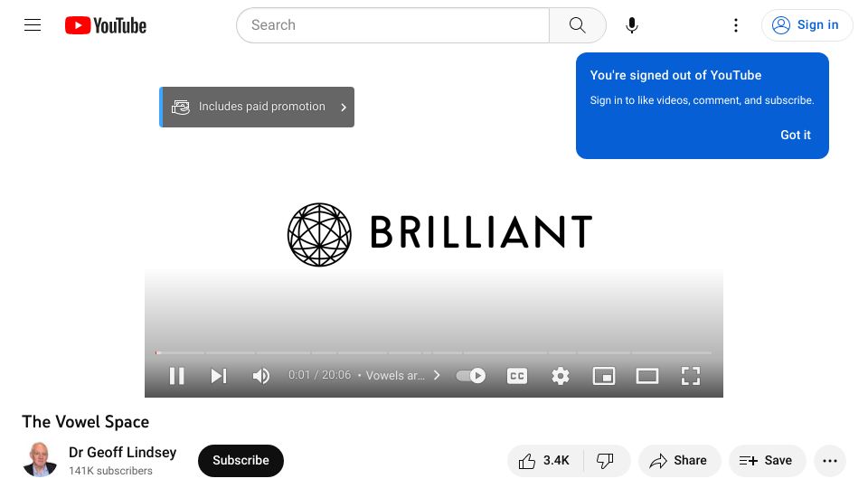Open more actions ellipsis under video

830,460
